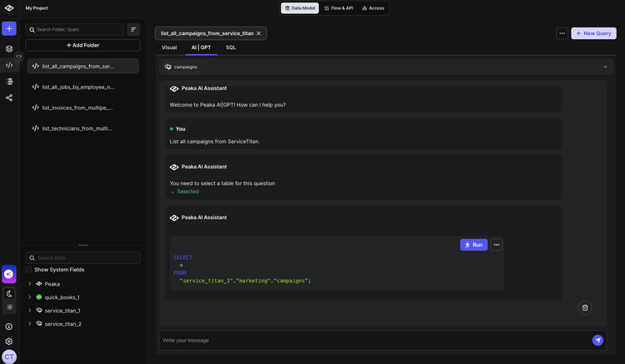Select the AI | GPT tab

[202, 47]
